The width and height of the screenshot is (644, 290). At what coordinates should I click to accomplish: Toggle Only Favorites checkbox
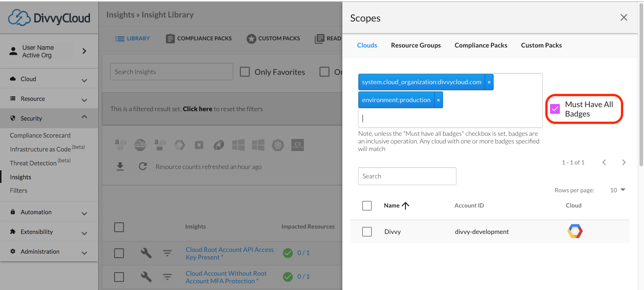[245, 72]
